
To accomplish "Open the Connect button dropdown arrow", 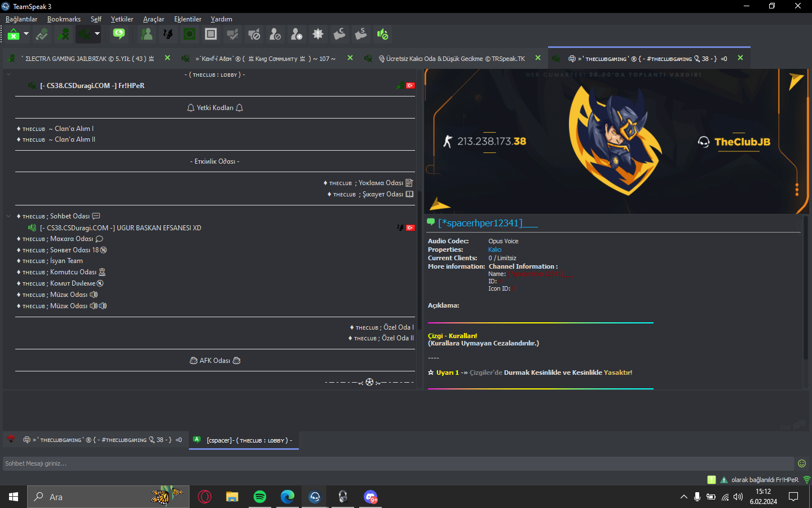I will tap(26, 34).
